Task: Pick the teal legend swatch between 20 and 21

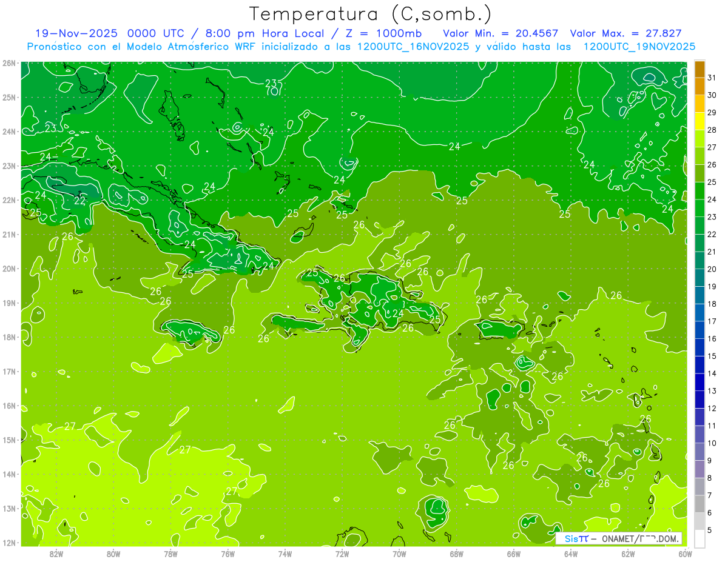Action: point(699,260)
